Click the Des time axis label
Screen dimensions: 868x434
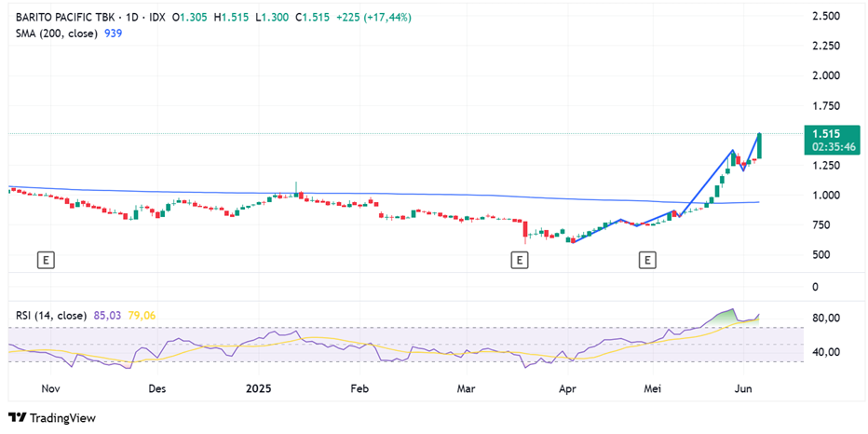157,389
